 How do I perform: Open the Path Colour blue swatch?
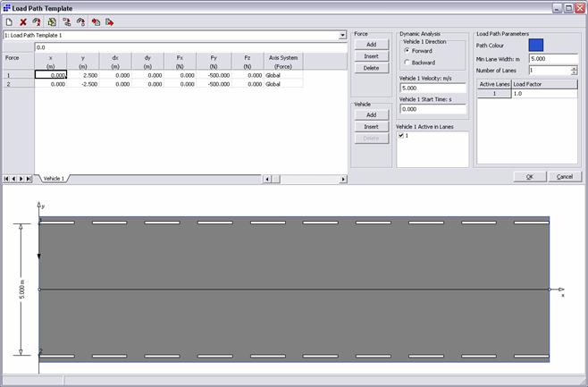point(535,44)
